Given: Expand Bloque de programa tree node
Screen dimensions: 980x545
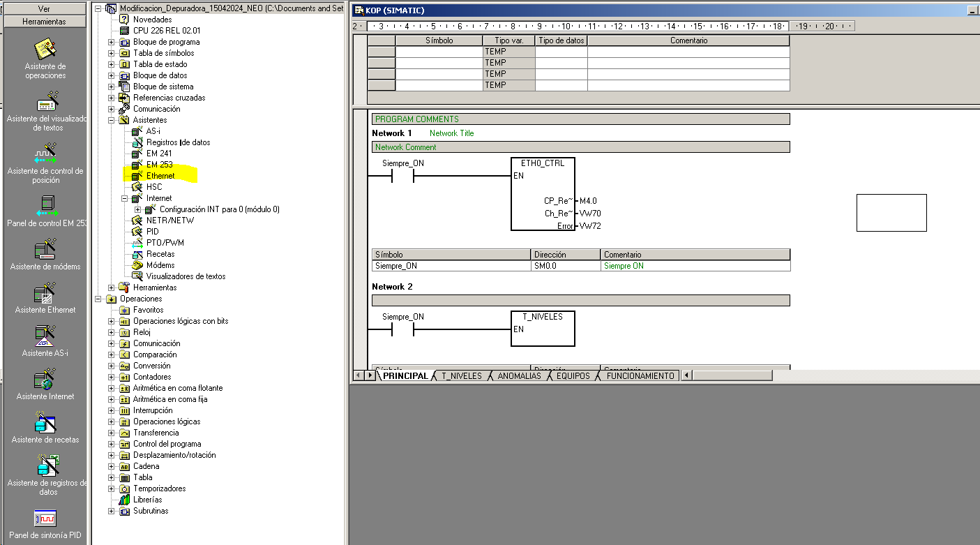Looking at the screenshot, I should [x=111, y=42].
